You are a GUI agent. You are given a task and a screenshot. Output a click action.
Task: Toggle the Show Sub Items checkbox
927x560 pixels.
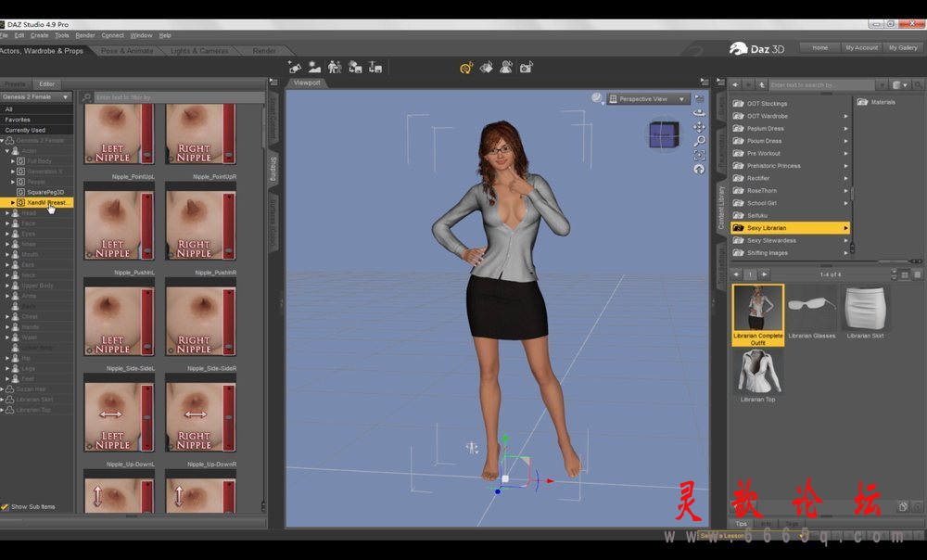(x=6, y=507)
